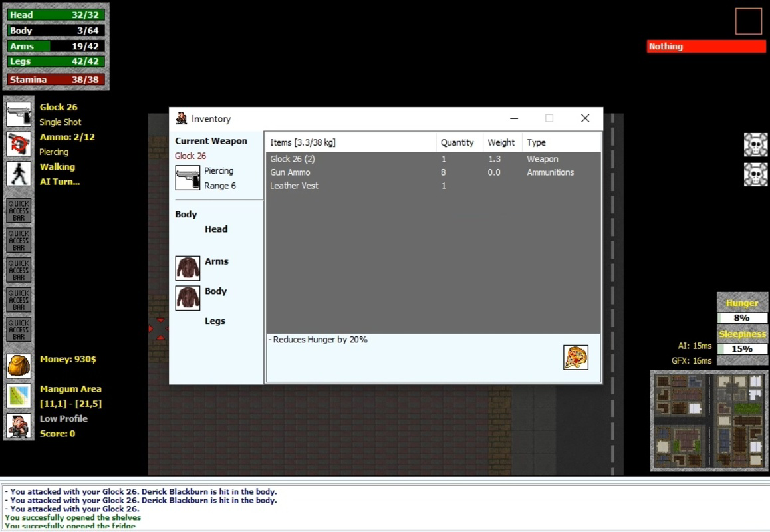Click the Piercing damage type in sidebar
770x532 pixels.
point(54,152)
